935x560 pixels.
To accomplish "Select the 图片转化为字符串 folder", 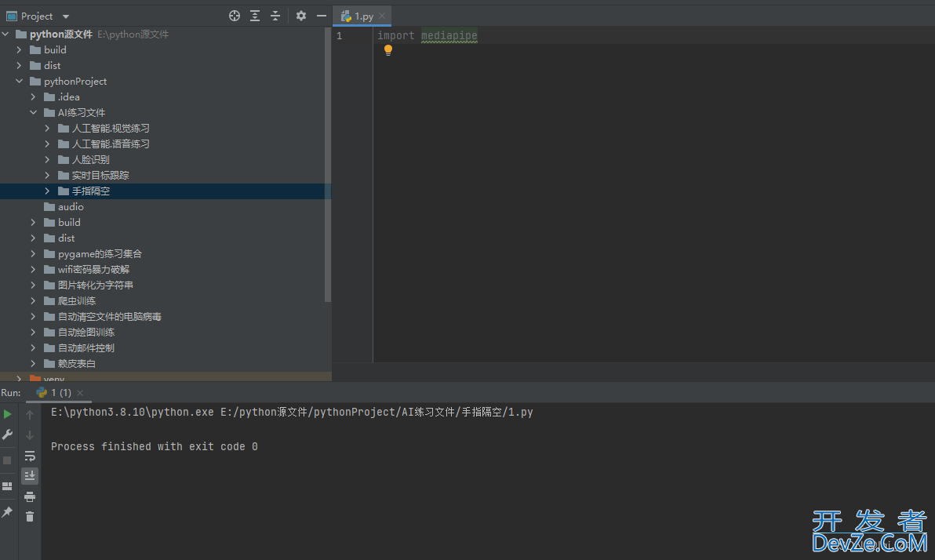I will click(96, 285).
